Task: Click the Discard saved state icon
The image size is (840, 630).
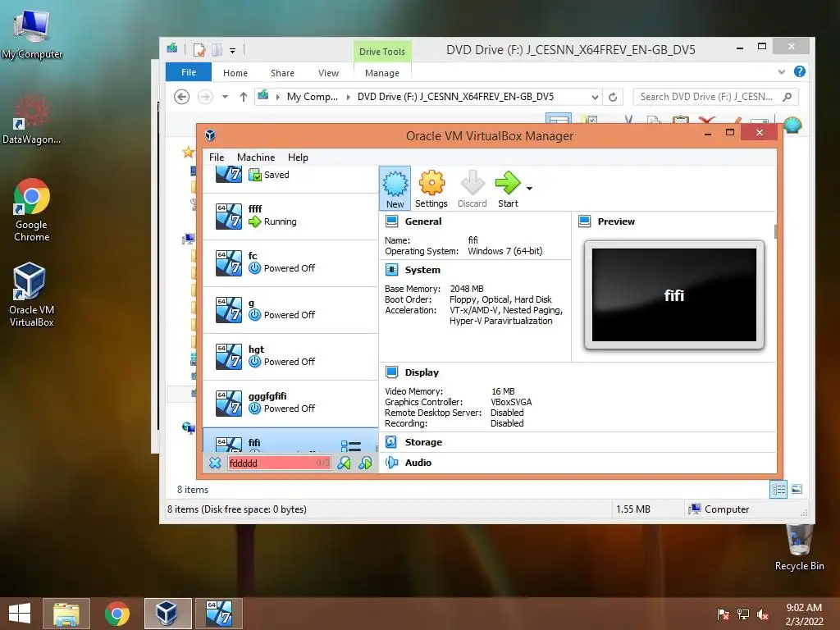Action: [472, 189]
